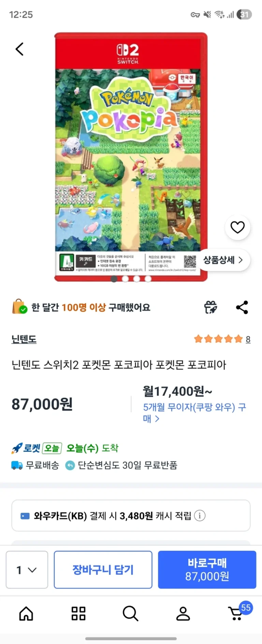The height and width of the screenshot is (644, 262).
Task: Click the 장바구니 담기 button
Action: pos(103,570)
